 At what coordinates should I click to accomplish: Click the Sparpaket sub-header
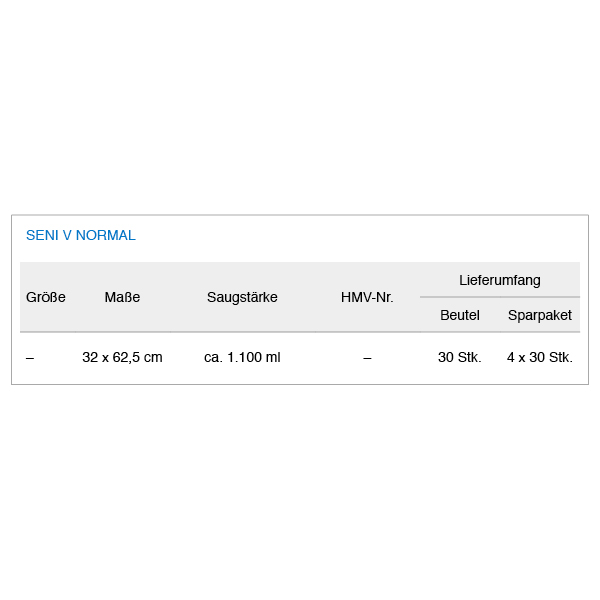(x=540, y=315)
